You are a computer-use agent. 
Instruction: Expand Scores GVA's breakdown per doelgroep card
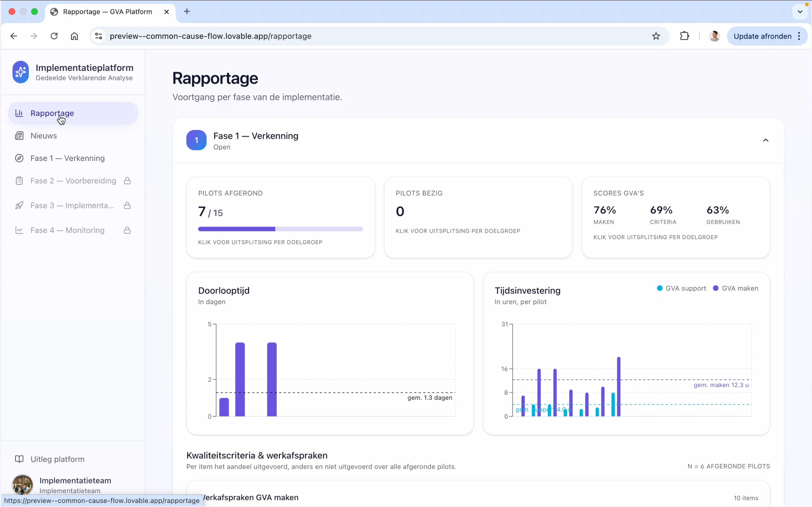click(675, 218)
